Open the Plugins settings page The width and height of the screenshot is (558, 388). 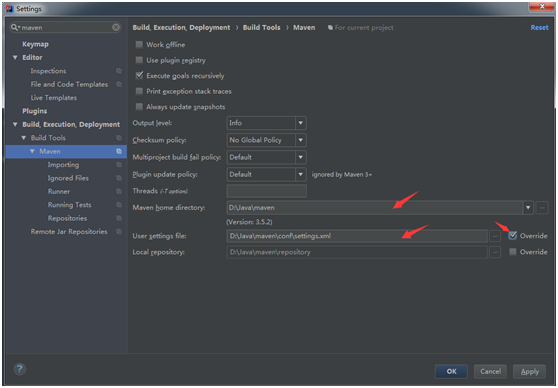35,111
